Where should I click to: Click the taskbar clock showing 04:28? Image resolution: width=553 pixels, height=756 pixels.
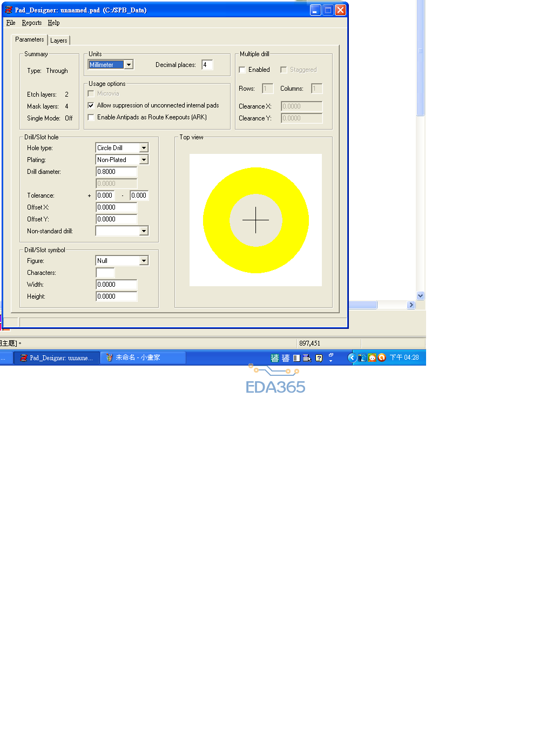coord(404,357)
